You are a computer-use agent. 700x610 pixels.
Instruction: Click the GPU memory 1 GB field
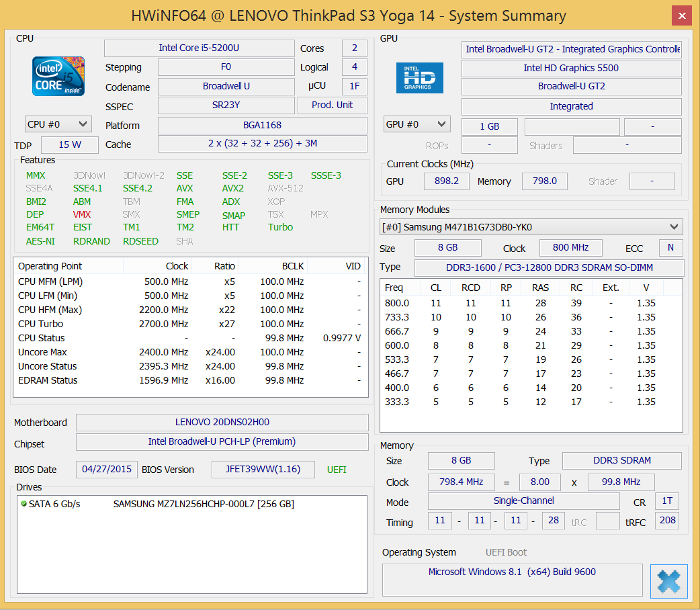pyautogui.click(x=489, y=126)
